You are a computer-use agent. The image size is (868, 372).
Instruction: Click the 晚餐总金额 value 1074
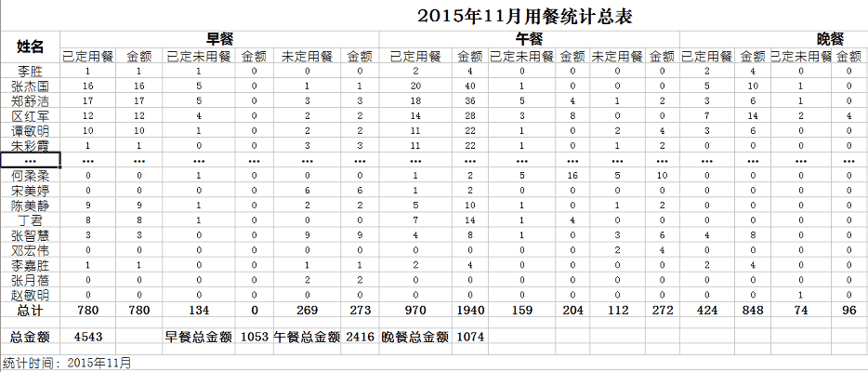tap(470, 337)
